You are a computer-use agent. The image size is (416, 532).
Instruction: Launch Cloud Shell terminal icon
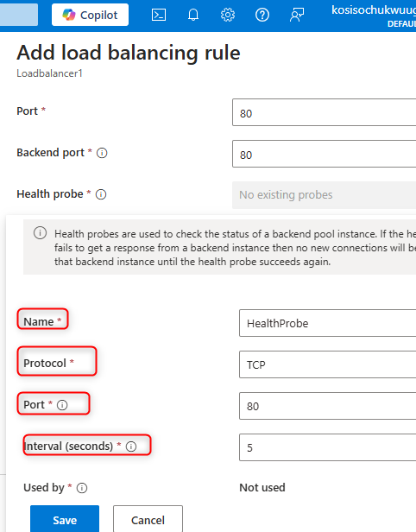[159, 15]
